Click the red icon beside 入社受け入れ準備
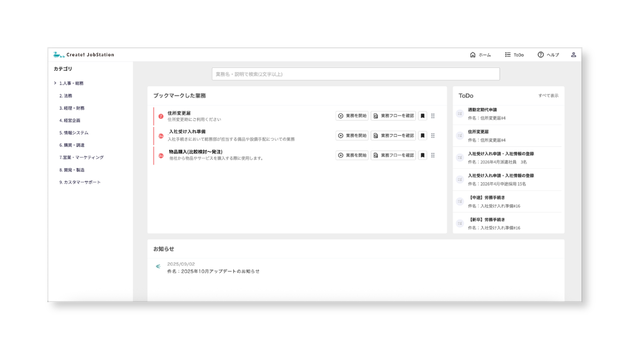Viewport: 640px width, 360px height. click(x=161, y=136)
